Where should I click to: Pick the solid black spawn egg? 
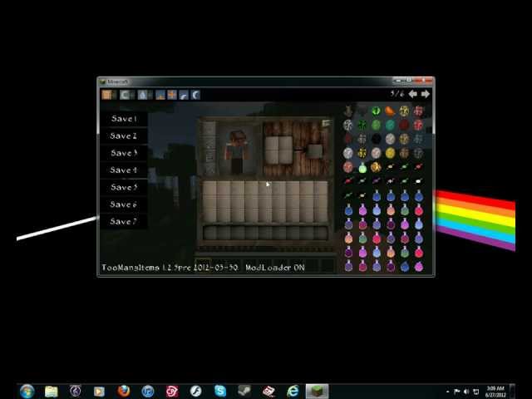click(376, 139)
